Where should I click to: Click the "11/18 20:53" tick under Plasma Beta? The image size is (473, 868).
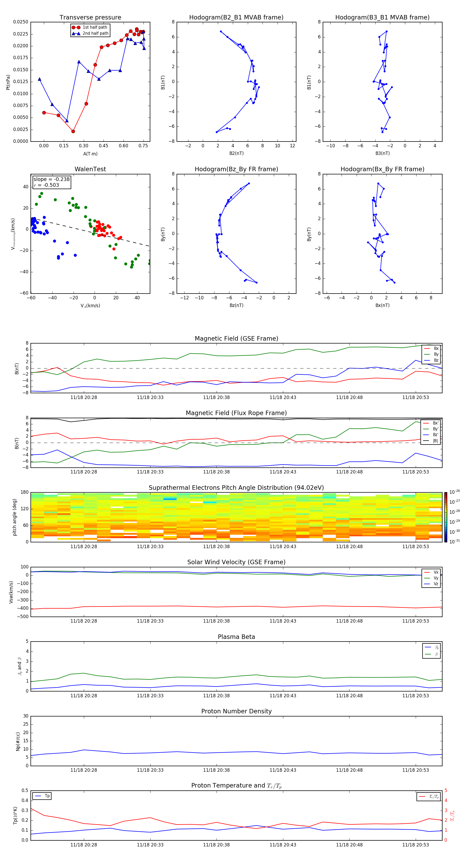(415, 695)
